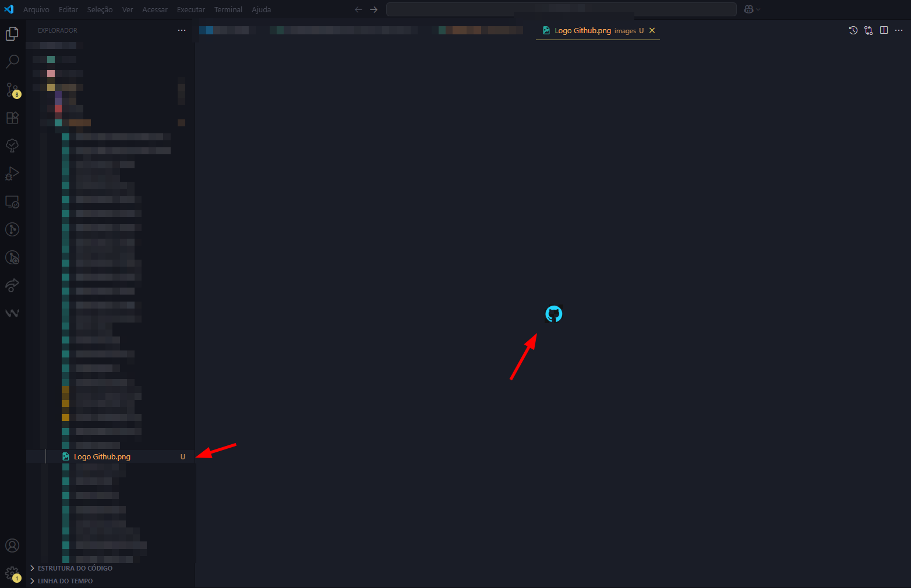Click the command center search field
The height and width of the screenshot is (588, 911).
click(562, 9)
